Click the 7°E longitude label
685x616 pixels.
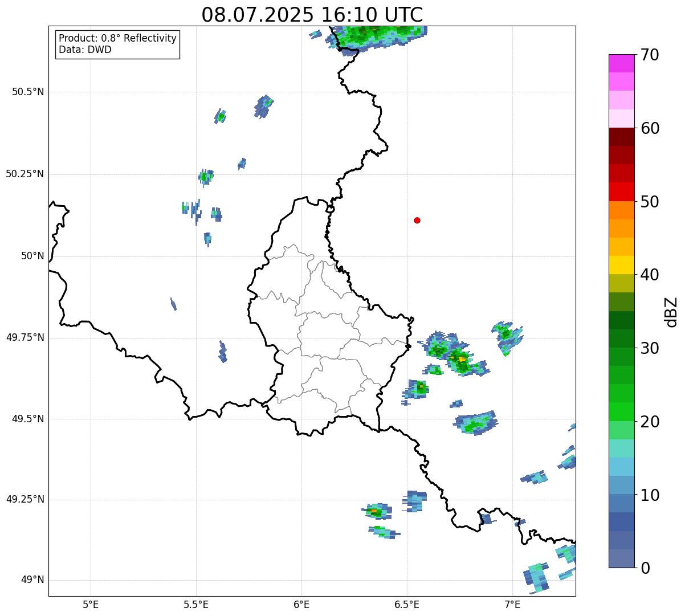coord(512,604)
